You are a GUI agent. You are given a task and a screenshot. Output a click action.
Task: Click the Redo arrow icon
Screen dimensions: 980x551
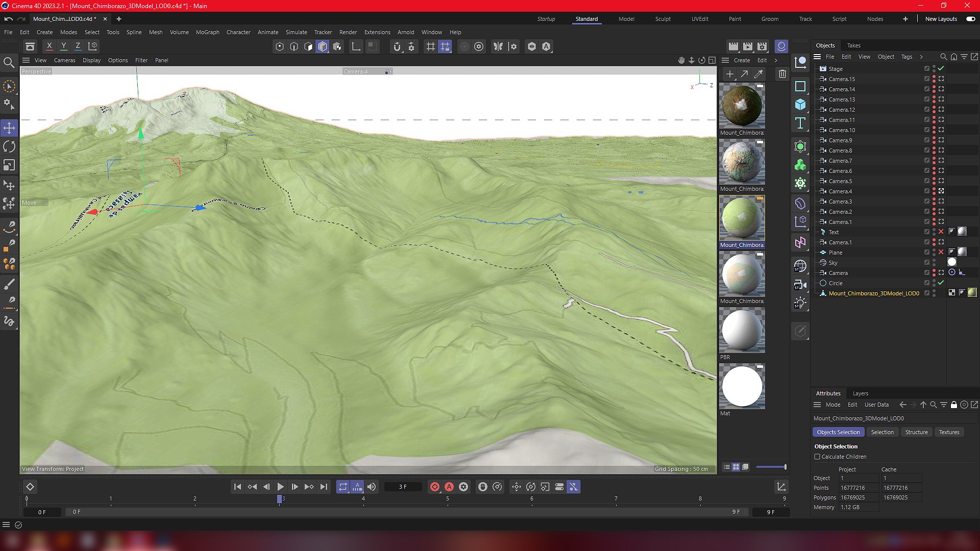coord(21,19)
